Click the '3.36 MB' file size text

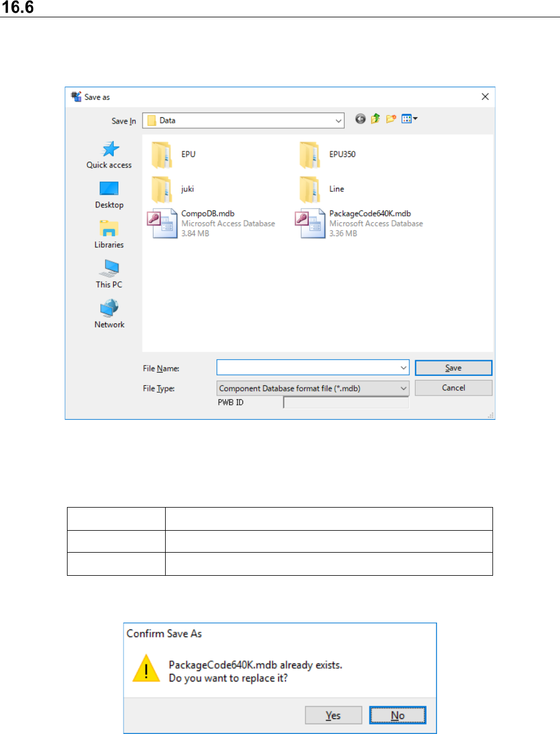coord(343,233)
